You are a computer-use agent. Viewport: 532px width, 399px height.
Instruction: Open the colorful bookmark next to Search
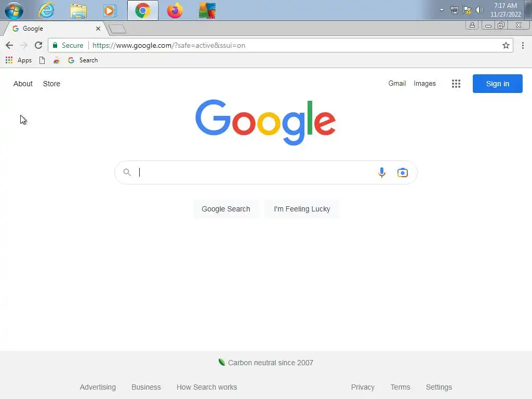[x=57, y=60]
